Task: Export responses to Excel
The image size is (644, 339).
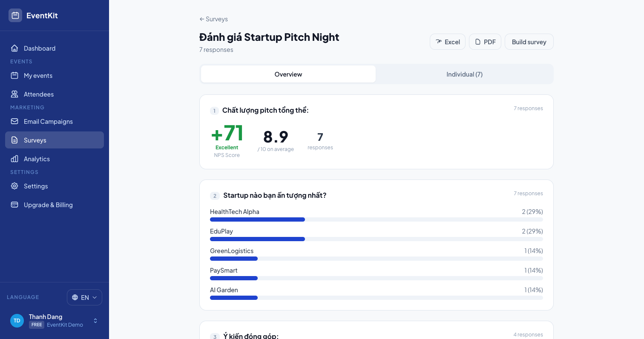Action: [448, 42]
